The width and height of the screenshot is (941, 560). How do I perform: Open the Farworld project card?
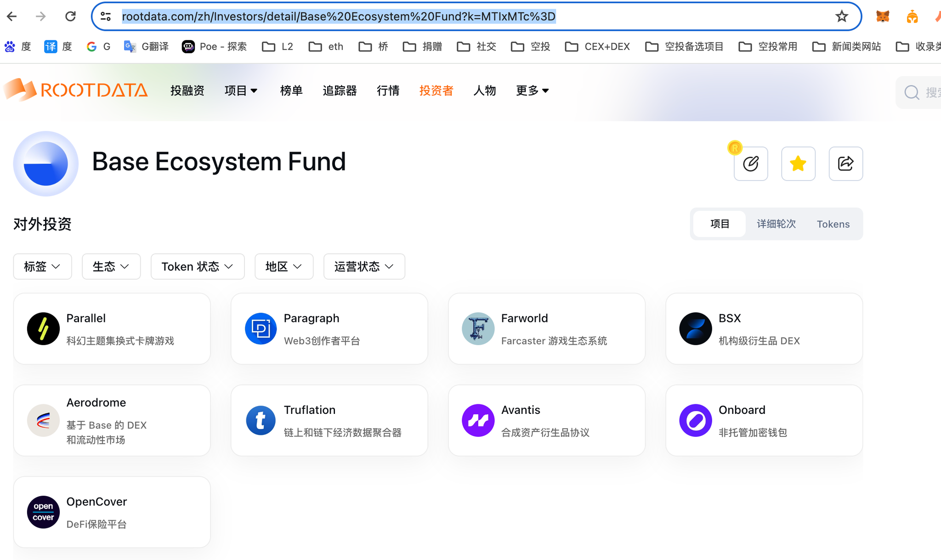coord(546,328)
